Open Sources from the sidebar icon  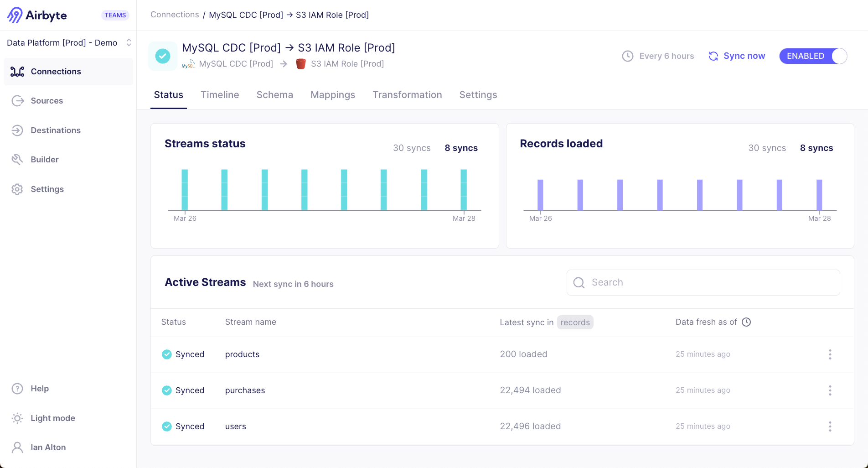[18, 101]
